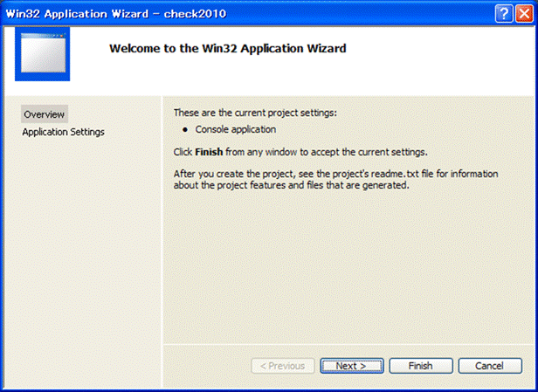
Task: Click the 'These are the current project settings' line
Action: point(254,113)
